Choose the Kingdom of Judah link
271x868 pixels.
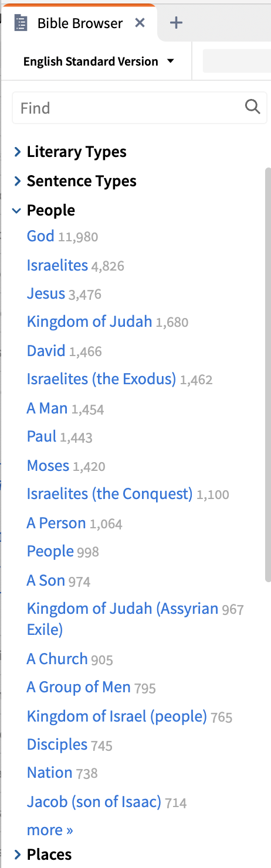[x=89, y=322]
